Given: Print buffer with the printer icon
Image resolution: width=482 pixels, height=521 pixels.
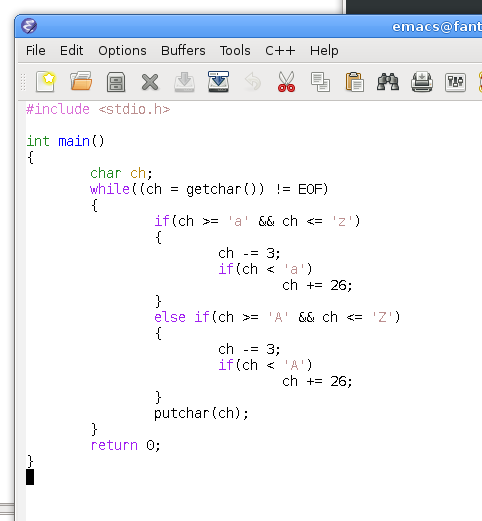Looking at the screenshot, I should point(422,82).
